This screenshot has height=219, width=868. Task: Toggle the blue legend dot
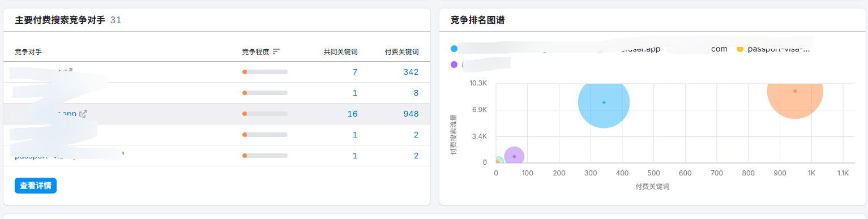(454, 49)
